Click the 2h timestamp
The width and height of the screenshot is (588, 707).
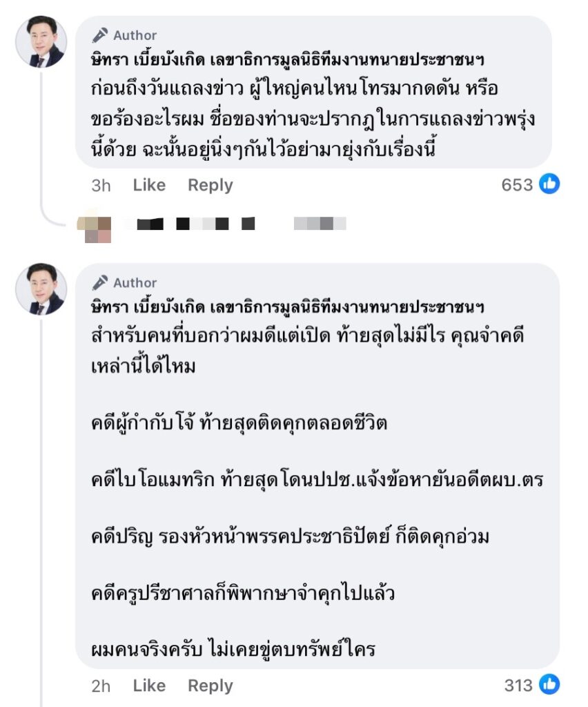pyautogui.click(x=101, y=686)
